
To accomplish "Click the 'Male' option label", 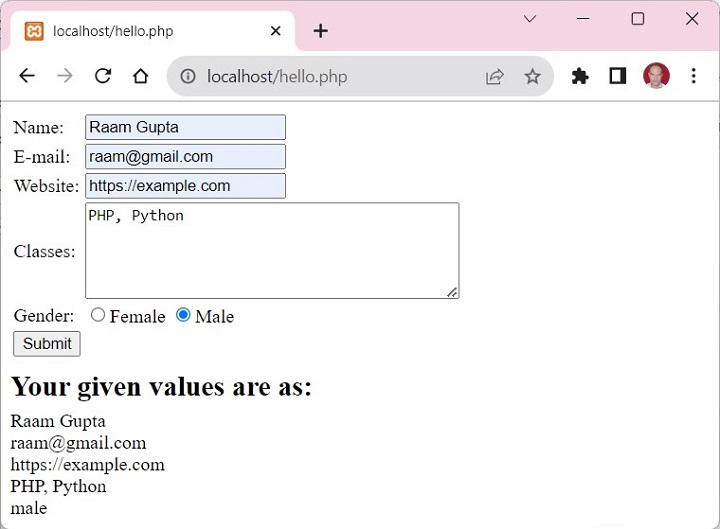I will tap(214, 316).
